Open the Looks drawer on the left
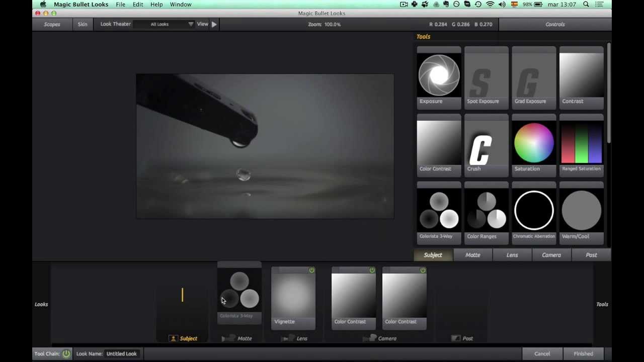644x362 pixels. tap(41, 304)
